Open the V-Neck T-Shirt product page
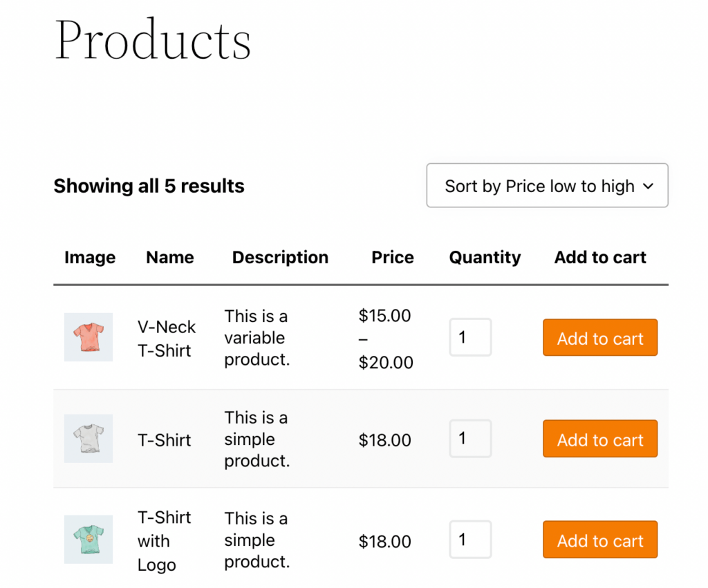 click(x=166, y=338)
